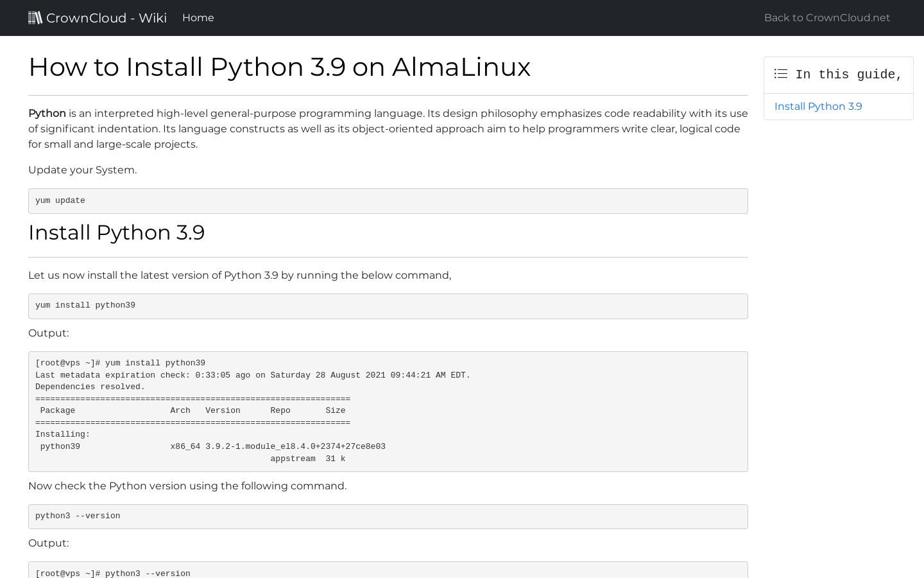Click the 'python3 --version' command box

(x=388, y=516)
